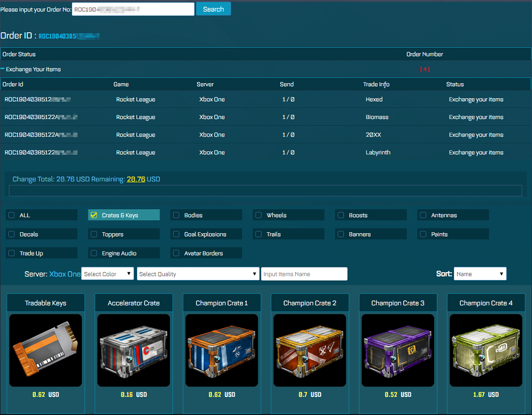
Task: Click the empty change progress bar
Action: coord(265,191)
